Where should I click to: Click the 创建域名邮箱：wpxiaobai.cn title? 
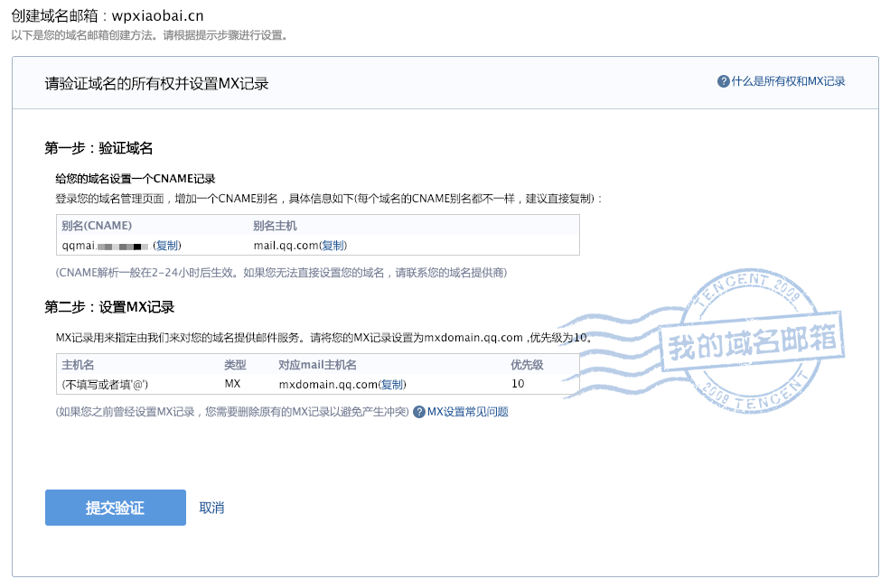tap(108, 16)
